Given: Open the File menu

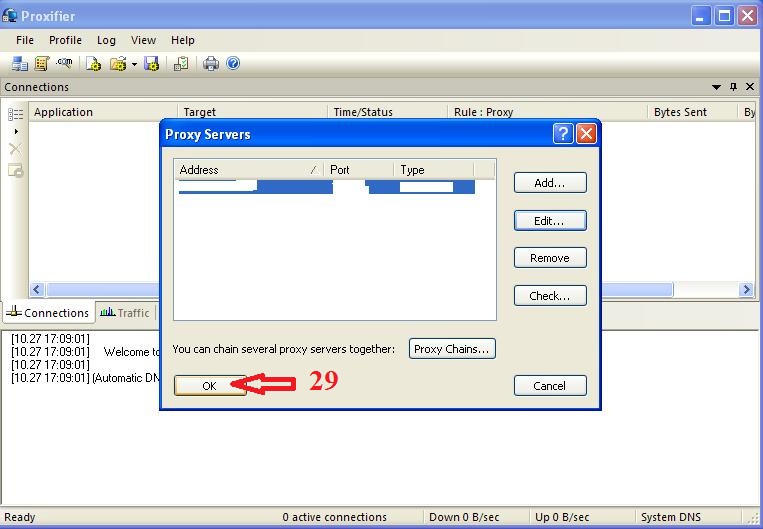Looking at the screenshot, I should pyautogui.click(x=25, y=40).
